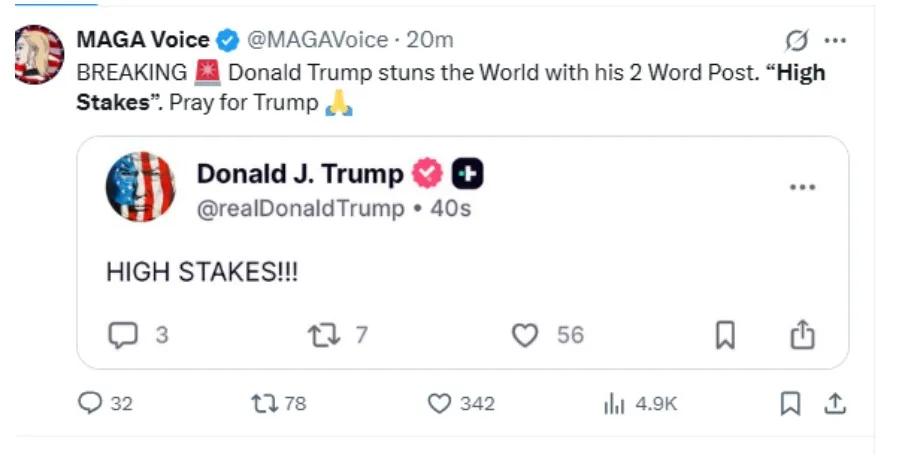Click Donald J. Trump avatar in quote

(141, 187)
